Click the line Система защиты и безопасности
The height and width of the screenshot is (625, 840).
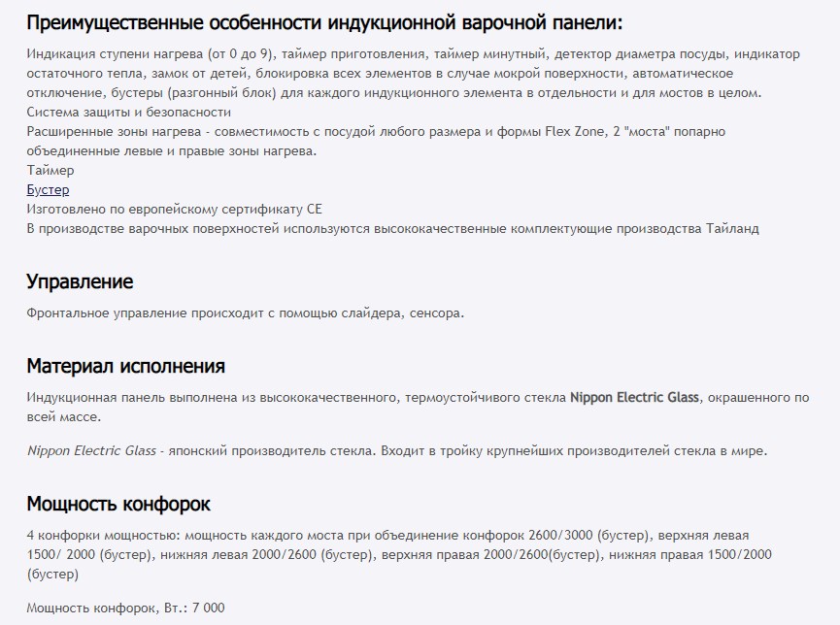click(123, 112)
